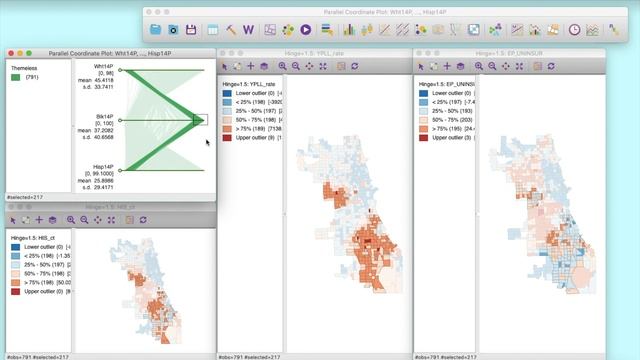Viewport: 640px width, 360px height.
Task: Open the Clusters icon in main toolbar
Action: coord(495,29)
